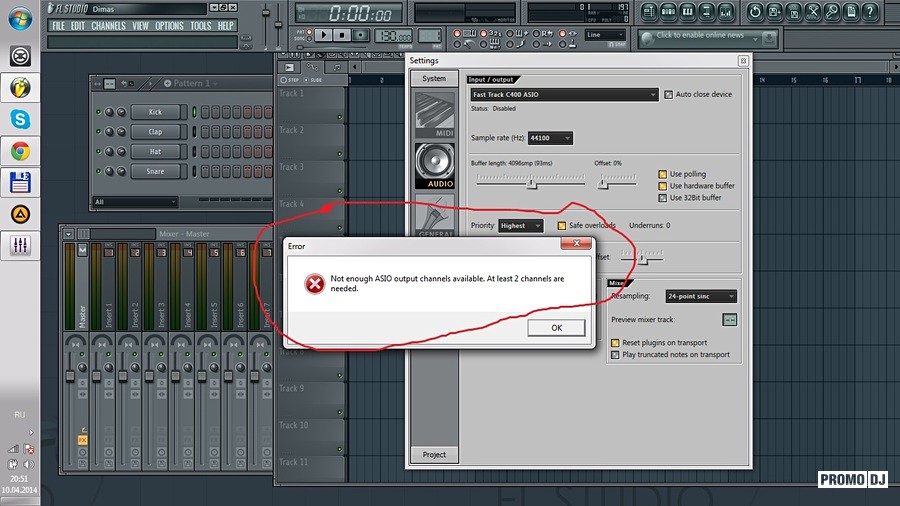Click the mixer sliders taskbar icon

click(20, 246)
